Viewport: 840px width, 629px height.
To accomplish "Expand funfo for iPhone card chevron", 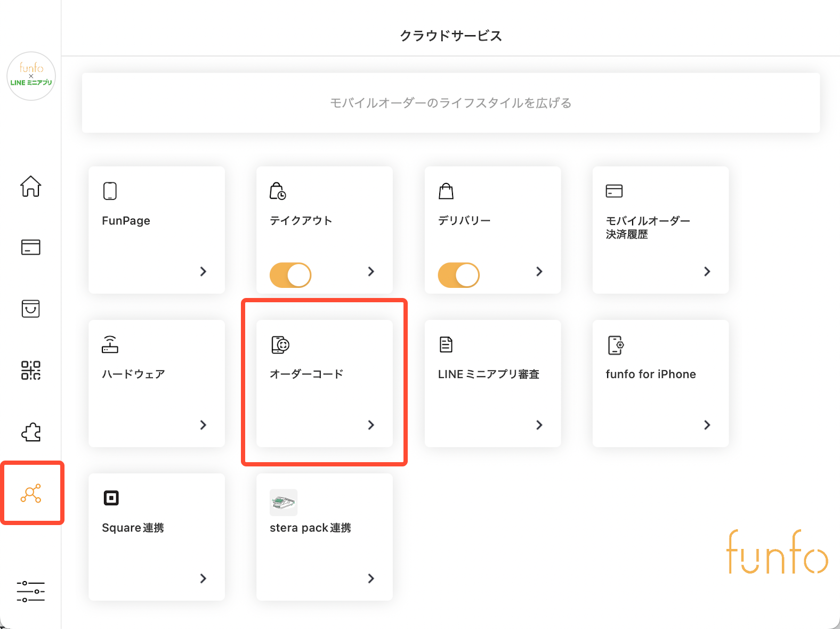I will (x=707, y=425).
